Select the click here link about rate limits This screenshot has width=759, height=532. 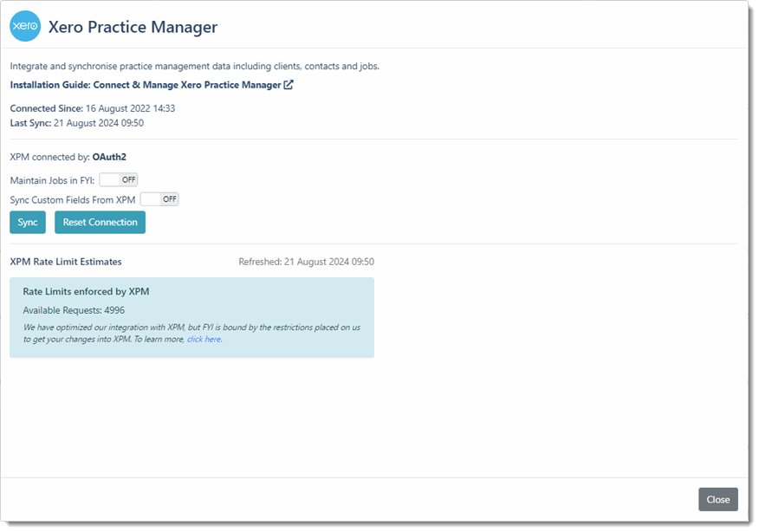tap(203, 339)
